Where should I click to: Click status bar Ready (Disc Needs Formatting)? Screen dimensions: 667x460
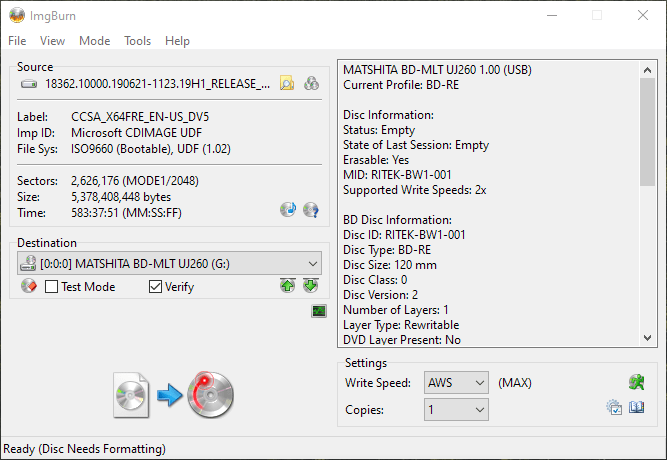[x=84, y=449]
